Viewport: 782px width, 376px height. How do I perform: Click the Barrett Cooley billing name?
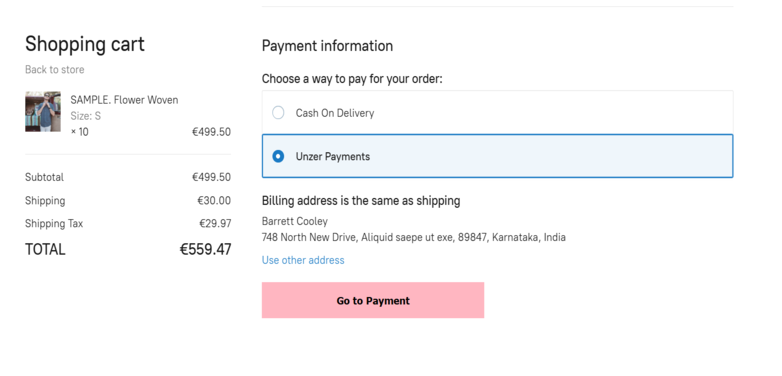(x=295, y=221)
